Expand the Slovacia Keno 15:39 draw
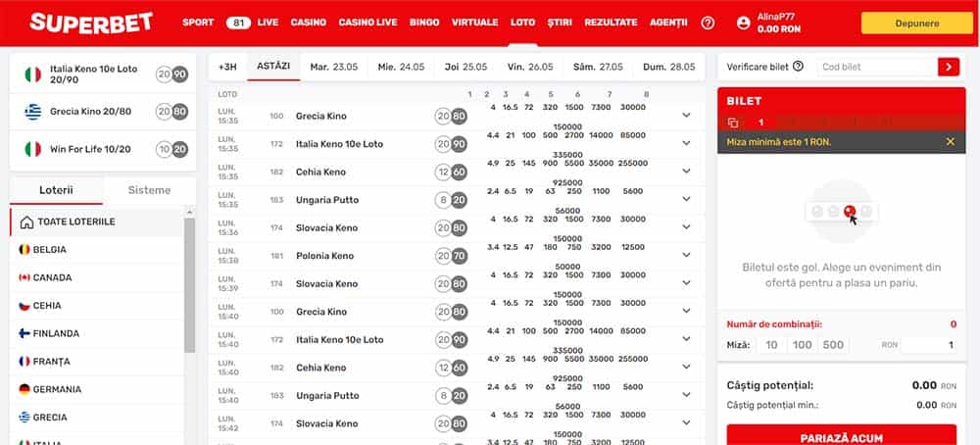The height and width of the screenshot is (445, 980). coord(686,283)
